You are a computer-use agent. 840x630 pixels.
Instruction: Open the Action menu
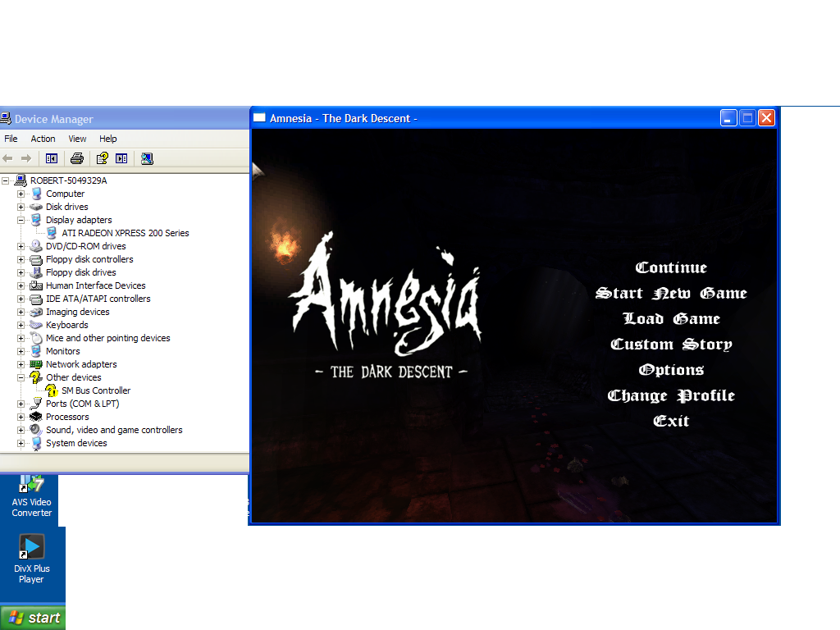click(x=43, y=139)
